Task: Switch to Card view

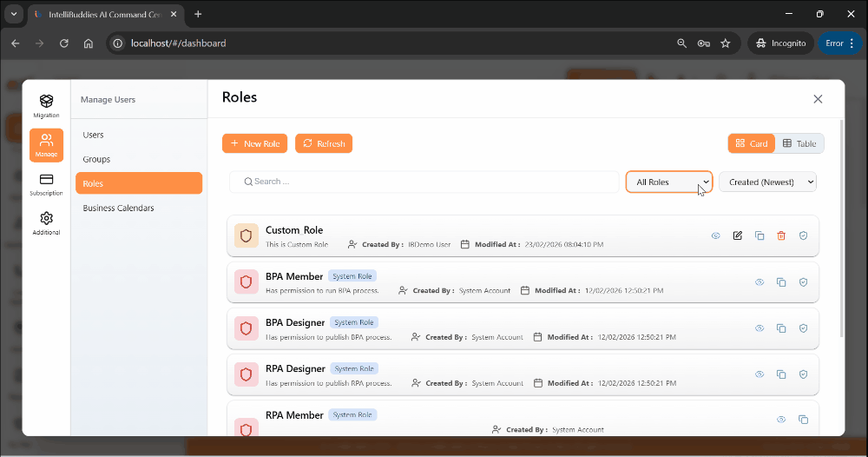Action: [x=752, y=143]
